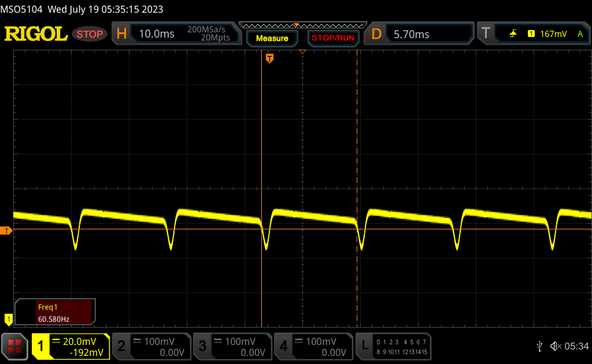This screenshot has height=364, width=592.
Task: Click the MSO5104 date and time header
Action: [x=82, y=9]
